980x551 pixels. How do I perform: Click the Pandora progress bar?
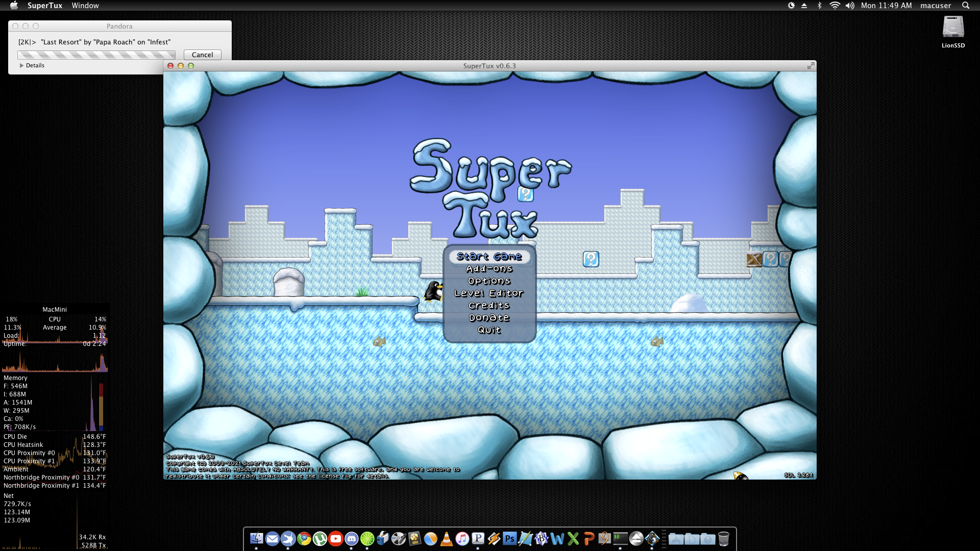tap(96, 55)
